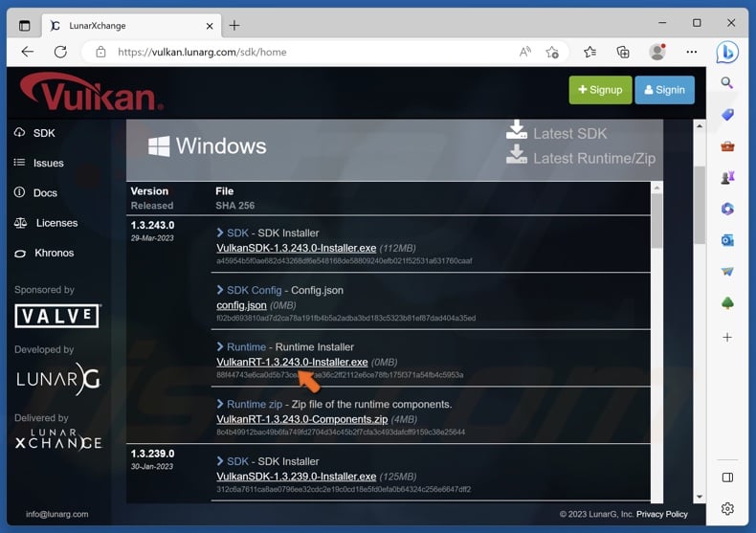Open the paper plane Drop icon in the sidebar
The height and width of the screenshot is (533, 756).
click(727, 272)
